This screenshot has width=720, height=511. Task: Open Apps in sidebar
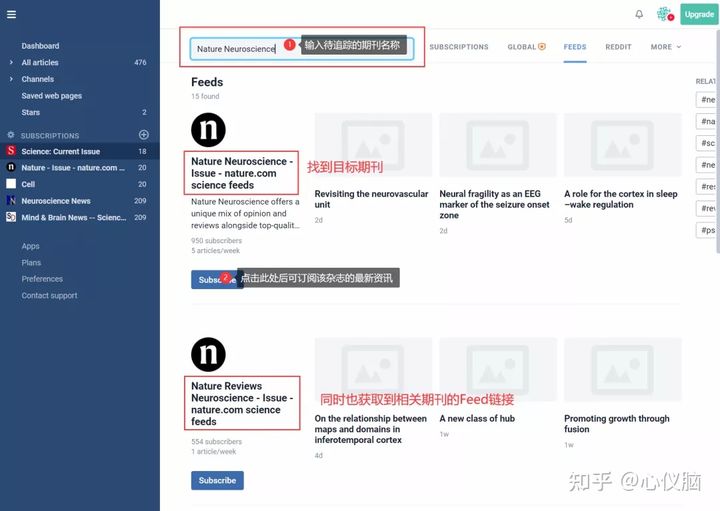(x=30, y=246)
